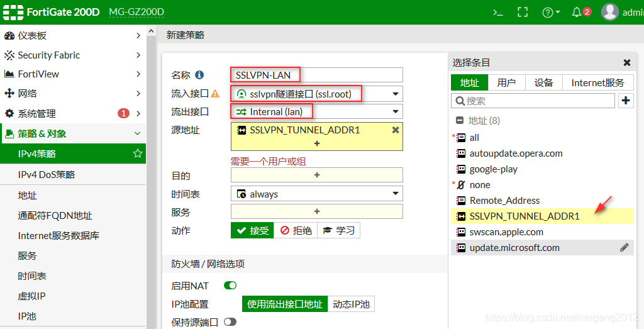This screenshot has width=644, height=329.
Task: Choose 使用流出接口地址 option
Action: click(285, 304)
